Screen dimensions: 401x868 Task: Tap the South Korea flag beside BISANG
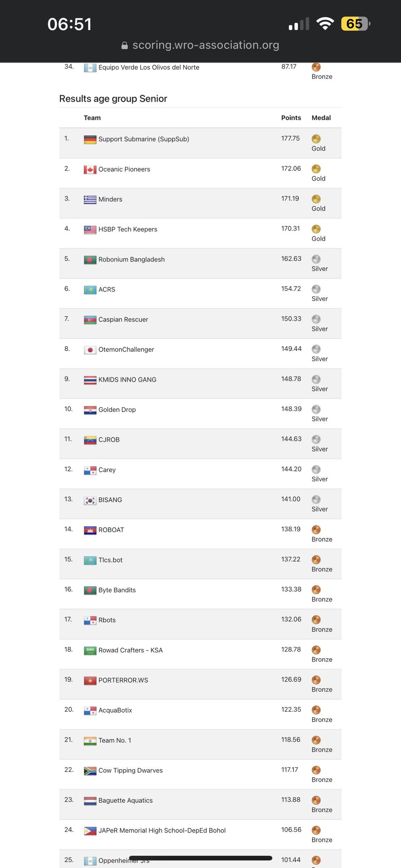pyautogui.click(x=90, y=501)
